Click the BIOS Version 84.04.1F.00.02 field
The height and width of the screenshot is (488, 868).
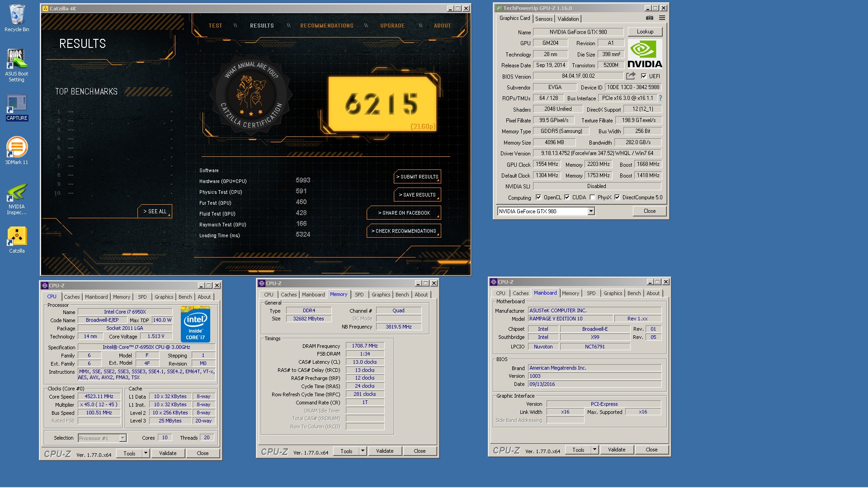pyautogui.click(x=578, y=76)
